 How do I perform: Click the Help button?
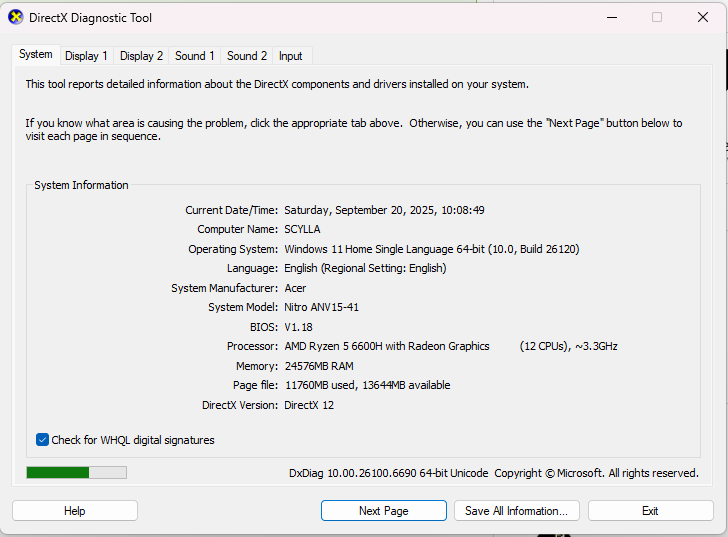pos(75,511)
